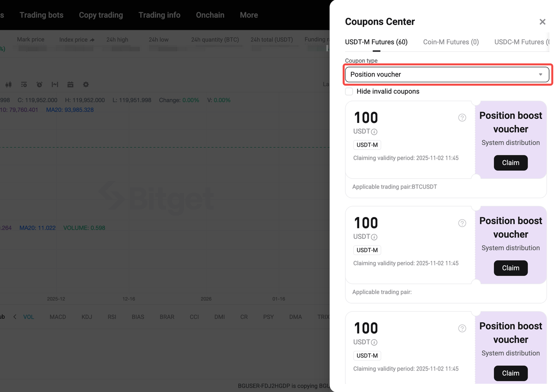Screen dimensions: 560x392
Task: Click the info icon beside USDT amount
Action: point(374,131)
